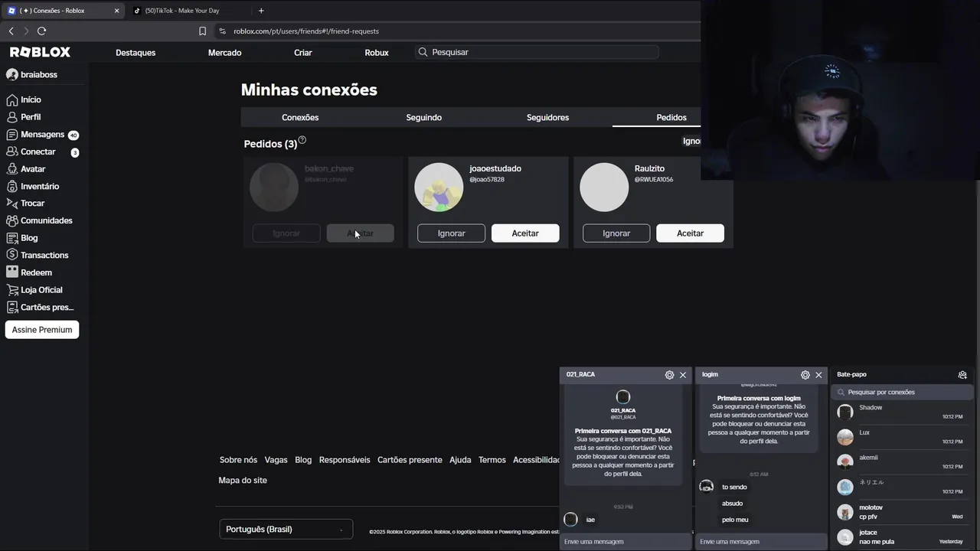Switch to Seguidores tab
The height and width of the screenshot is (551, 980).
coord(547,117)
